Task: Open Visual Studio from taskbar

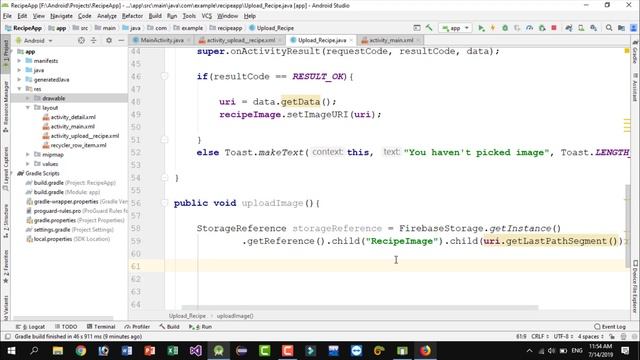Action: 196,351
